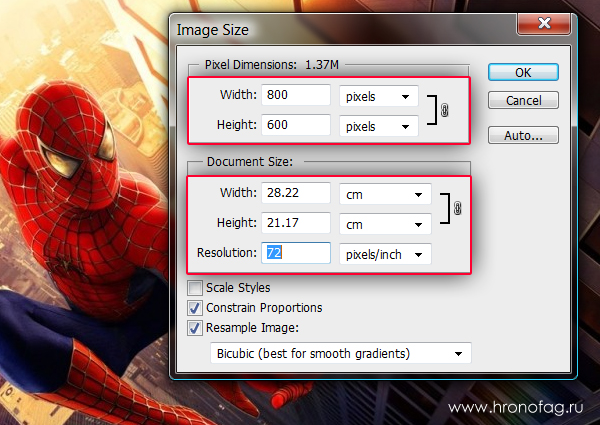Enable the Scale Styles checkbox
Viewport: 600px width, 425px height.
[x=195, y=288]
